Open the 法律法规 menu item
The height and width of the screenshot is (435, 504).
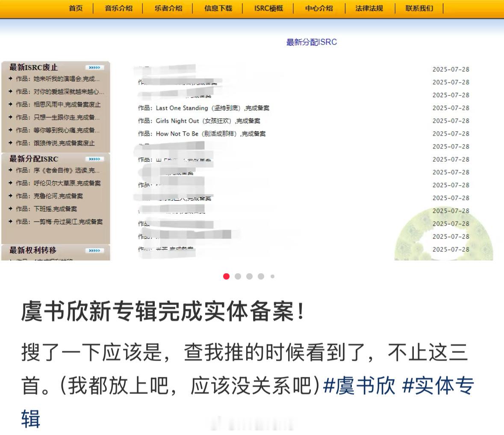pos(369,9)
